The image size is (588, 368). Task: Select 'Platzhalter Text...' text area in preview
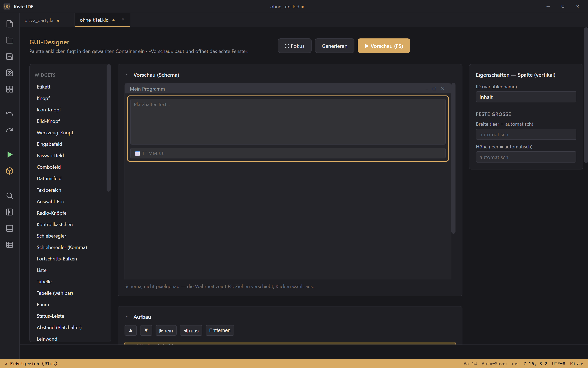coord(288,121)
